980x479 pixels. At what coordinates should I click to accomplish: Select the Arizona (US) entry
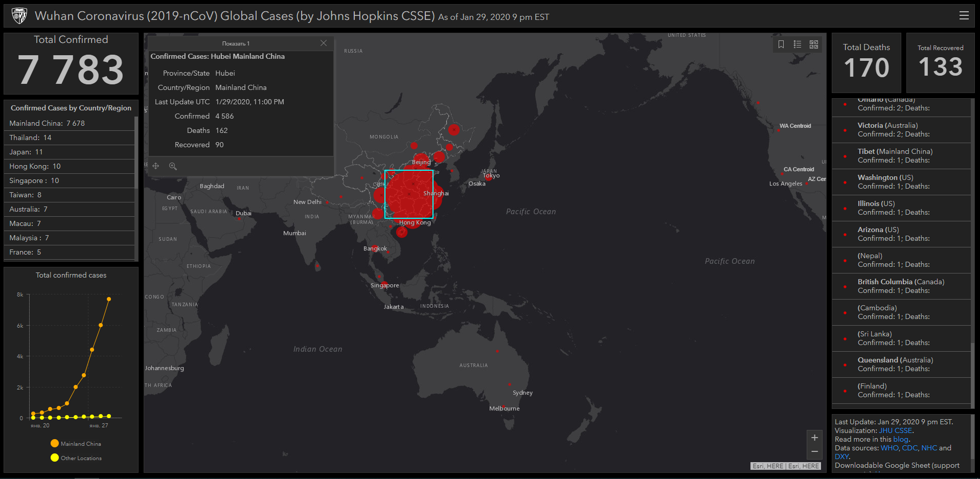(901, 234)
